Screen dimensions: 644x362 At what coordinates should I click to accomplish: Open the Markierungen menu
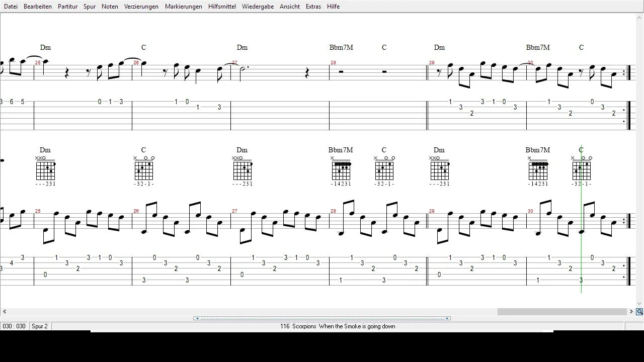(184, 7)
